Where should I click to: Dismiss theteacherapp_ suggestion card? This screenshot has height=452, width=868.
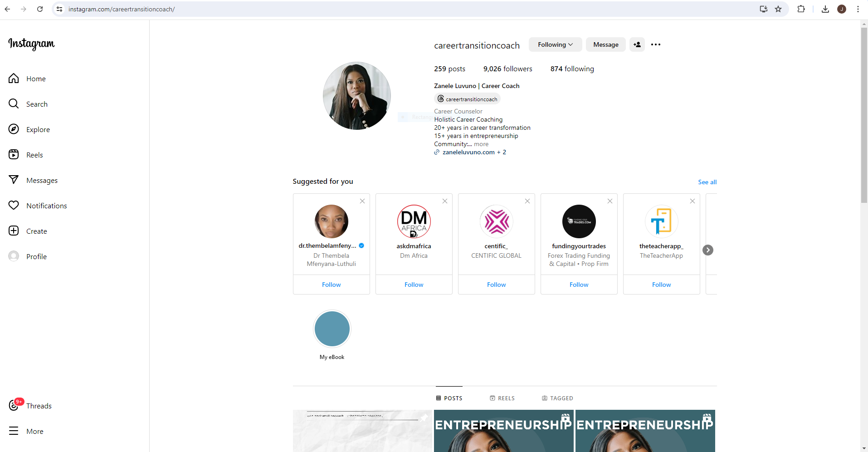tap(692, 201)
